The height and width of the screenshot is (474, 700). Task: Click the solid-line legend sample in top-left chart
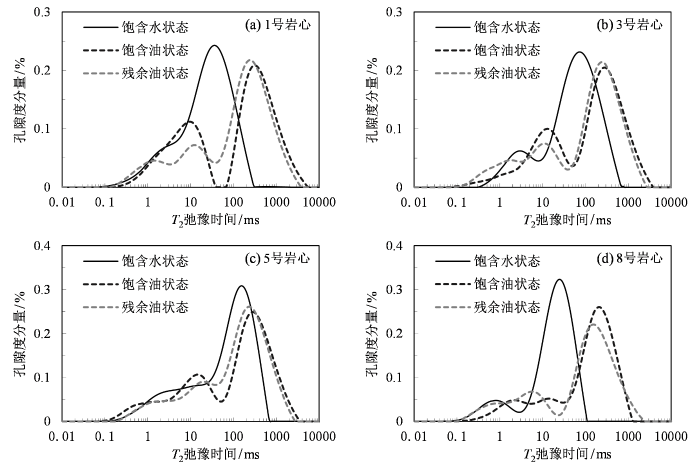tap(102, 29)
